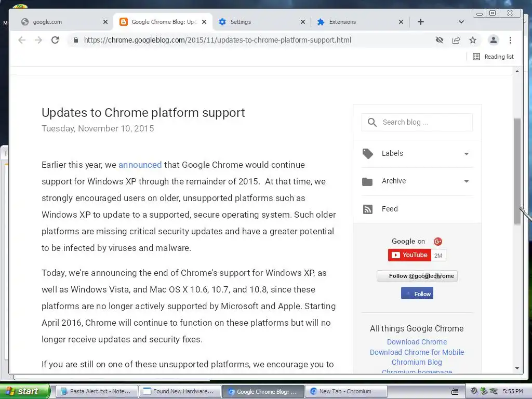Open the profile avatar menu
Image resolution: width=532 pixels, height=399 pixels.
point(494,40)
